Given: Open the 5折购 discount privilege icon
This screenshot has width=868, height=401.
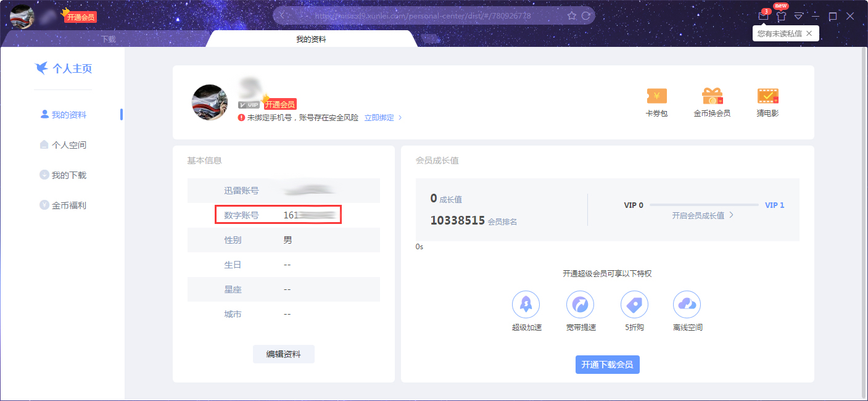Looking at the screenshot, I should (634, 304).
